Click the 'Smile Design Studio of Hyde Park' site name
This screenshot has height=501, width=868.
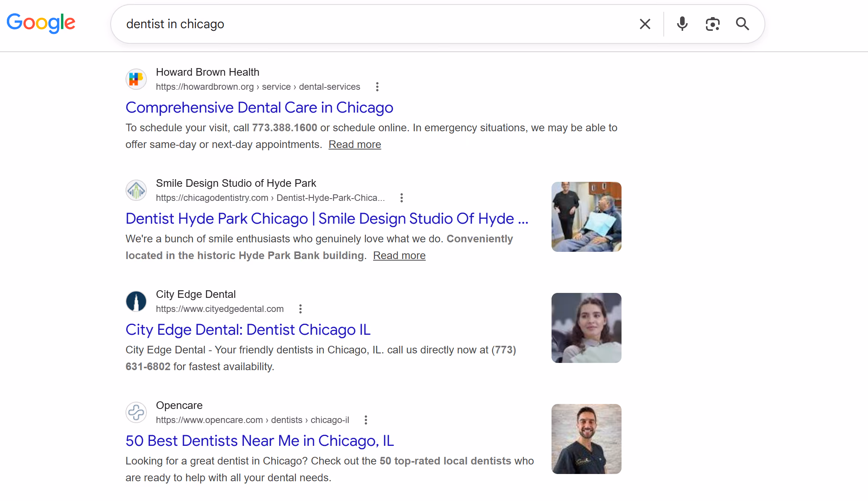[x=236, y=183]
